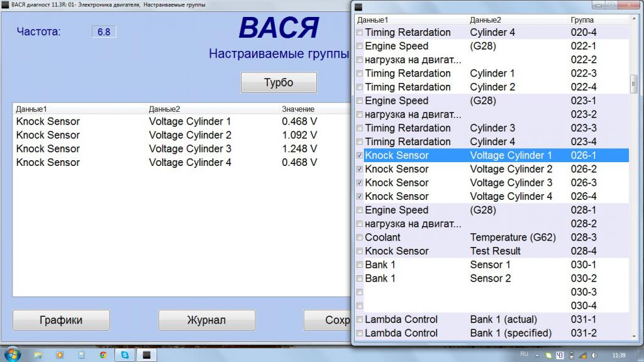Image resolution: width=644 pixels, height=362 pixels.
Task: Show hidden system tray icons
Action: (537, 356)
